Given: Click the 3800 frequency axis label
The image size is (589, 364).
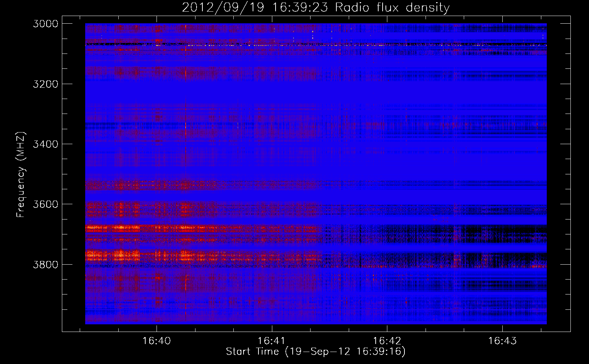Looking at the screenshot, I should click(x=46, y=264).
